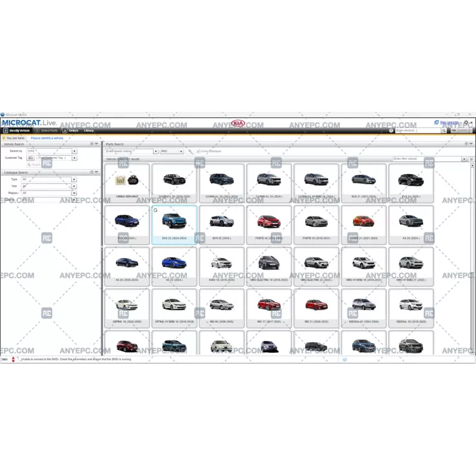Open the Search by dropdown
Image resolution: width=476 pixels, height=476 pixels.
[x=74, y=151]
